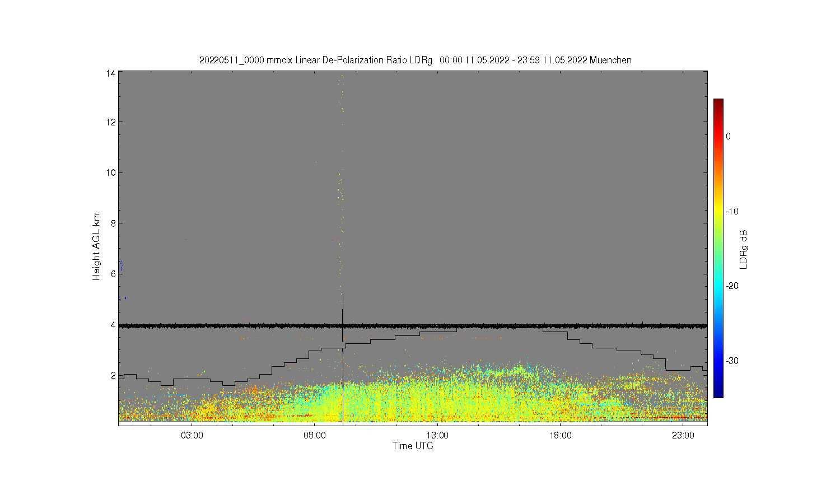The height and width of the screenshot is (504, 840).
Task: Click the "-20" colorbar tick label
Action: (732, 286)
